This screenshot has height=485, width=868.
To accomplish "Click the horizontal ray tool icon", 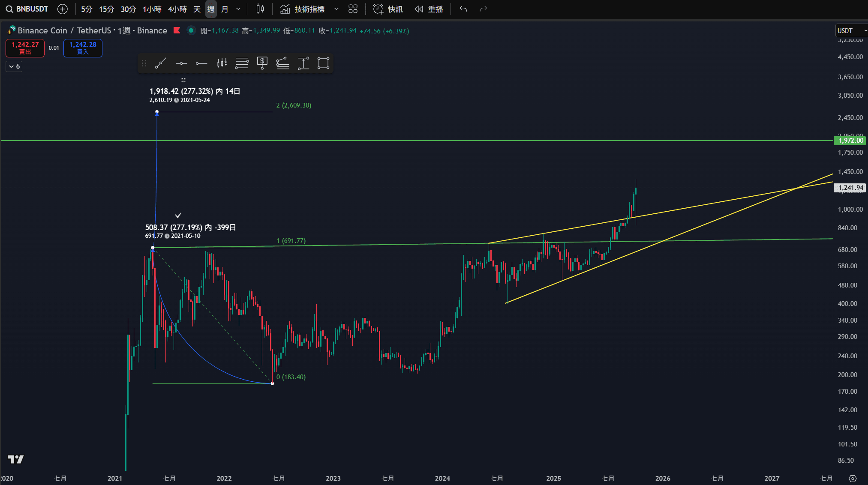I will 201,63.
